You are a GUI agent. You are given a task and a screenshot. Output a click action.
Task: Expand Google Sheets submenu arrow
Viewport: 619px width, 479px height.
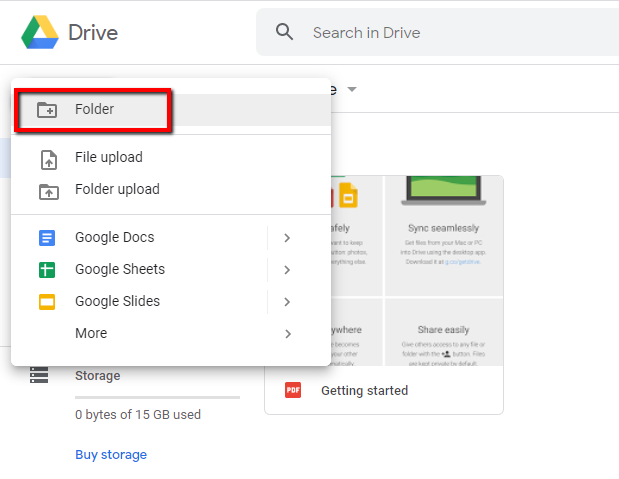(287, 270)
